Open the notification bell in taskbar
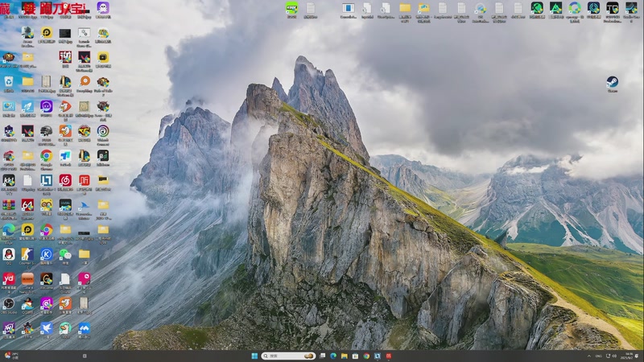This screenshot has width=644, height=362. (x=638, y=356)
